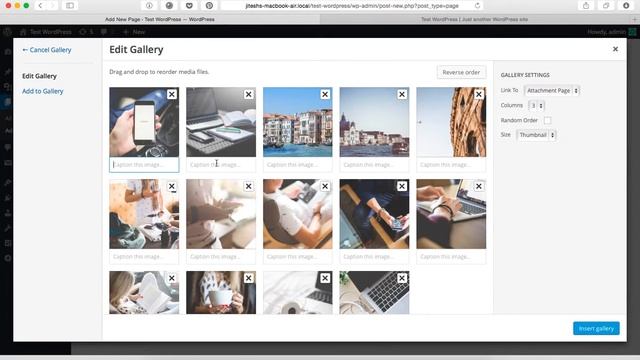Select Edit Gallery in sidebar
This screenshot has height=360, width=640.
pyautogui.click(x=39, y=76)
